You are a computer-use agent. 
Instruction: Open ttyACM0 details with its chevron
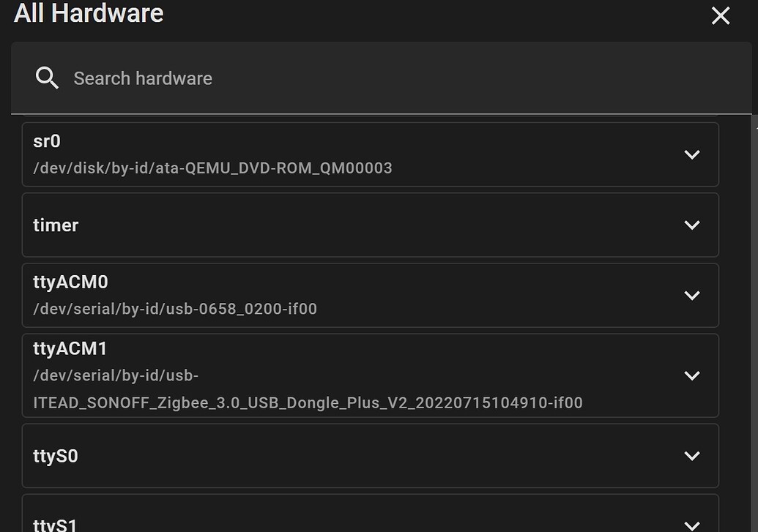692,295
